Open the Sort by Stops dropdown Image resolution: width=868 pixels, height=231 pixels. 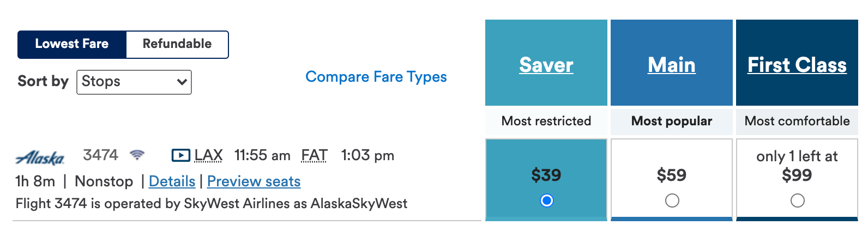tap(134, 82)
